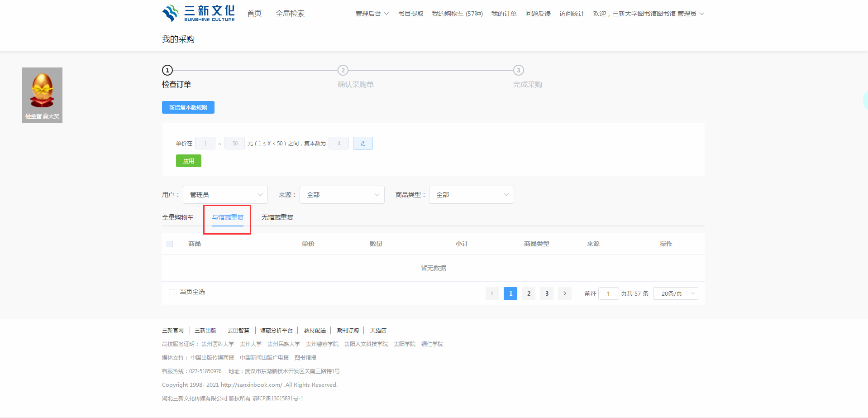Open the 20条/页 page size selector
This screenshot has width=868, height=418.
click(x=675, y=293)
